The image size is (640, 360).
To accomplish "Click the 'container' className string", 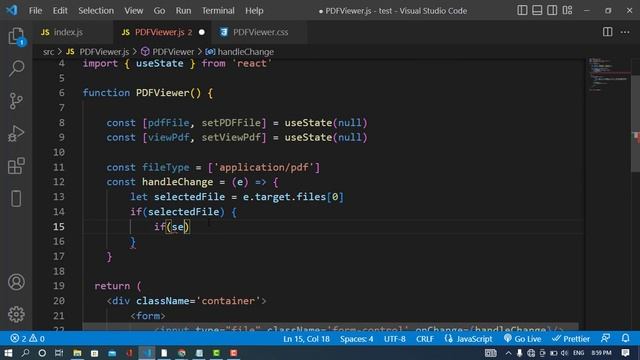I will (228, 301).
